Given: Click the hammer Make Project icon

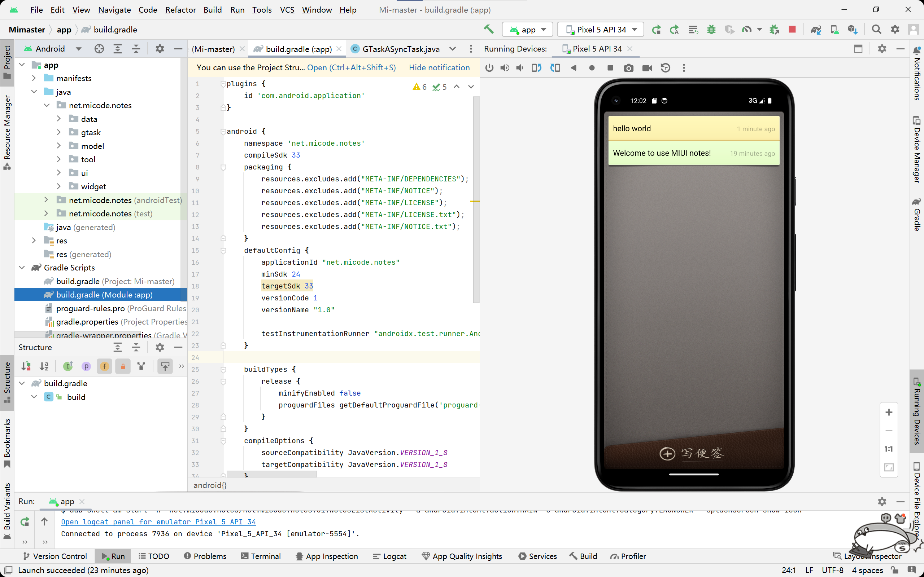Looking at the screenshot, I should (x=488, y=29).
